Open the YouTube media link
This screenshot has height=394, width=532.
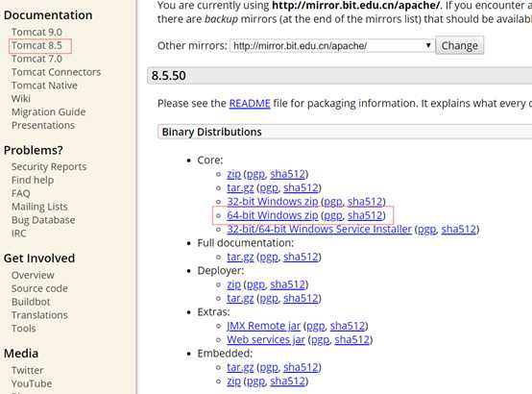32,383
